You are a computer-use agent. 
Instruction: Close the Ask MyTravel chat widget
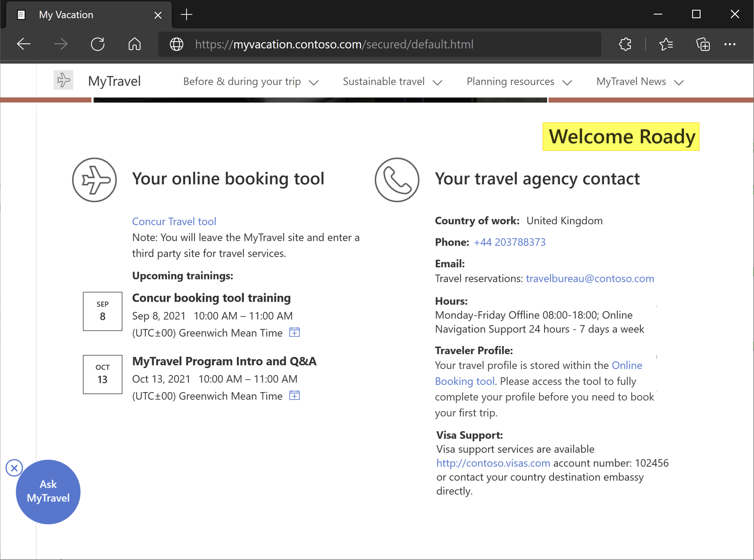[x=14, y=468]
